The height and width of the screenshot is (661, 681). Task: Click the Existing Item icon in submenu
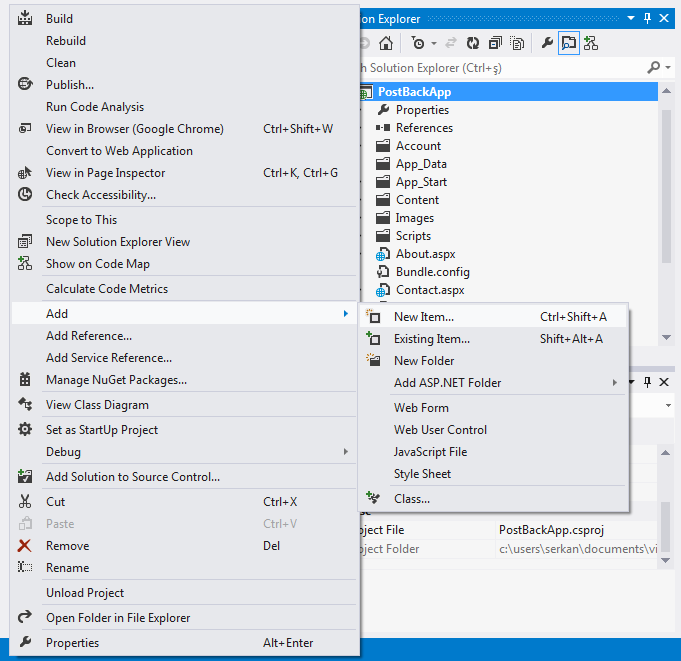click(x=373, y=338)
